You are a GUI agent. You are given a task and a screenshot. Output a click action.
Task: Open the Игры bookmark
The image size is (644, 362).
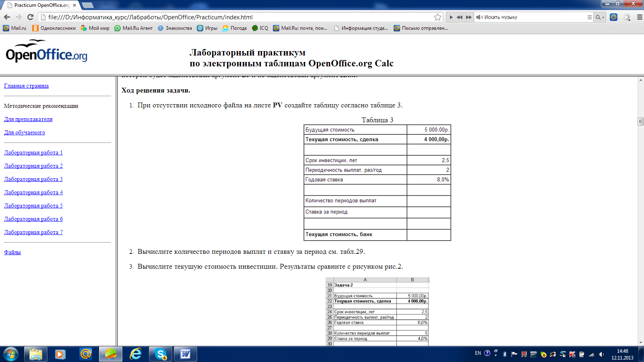pyautogui.click(x=207, y=28)
